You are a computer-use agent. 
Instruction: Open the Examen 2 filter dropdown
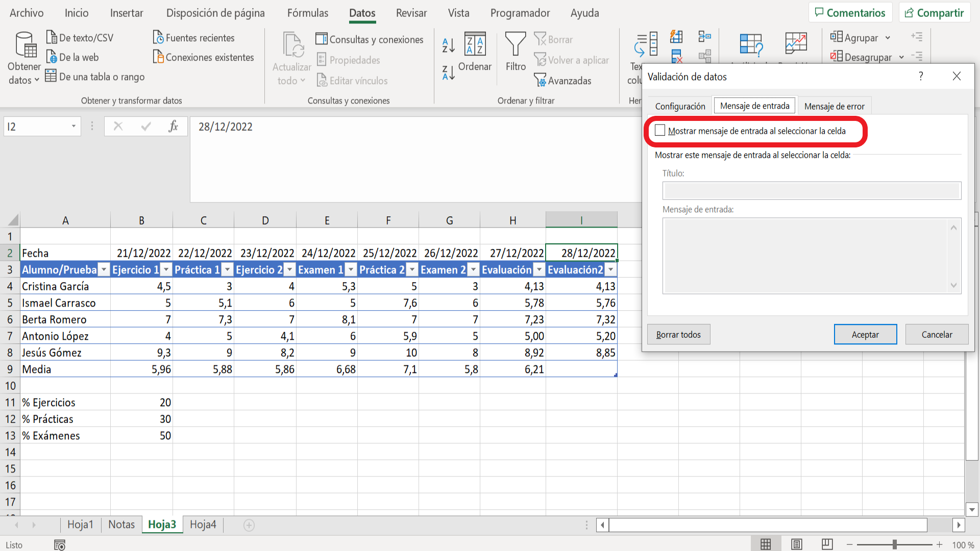pos(473,270)
